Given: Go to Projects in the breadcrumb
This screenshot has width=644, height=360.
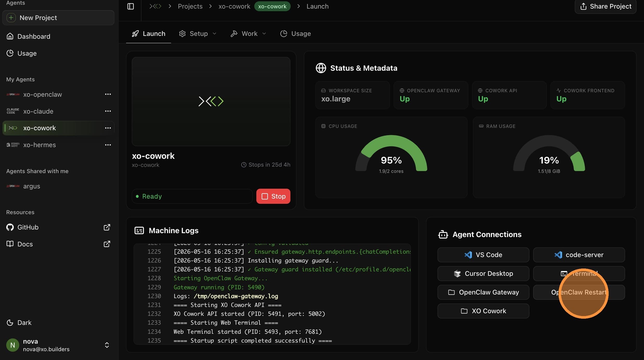Looking at the screenshot, I should click(x=190, y=6).
